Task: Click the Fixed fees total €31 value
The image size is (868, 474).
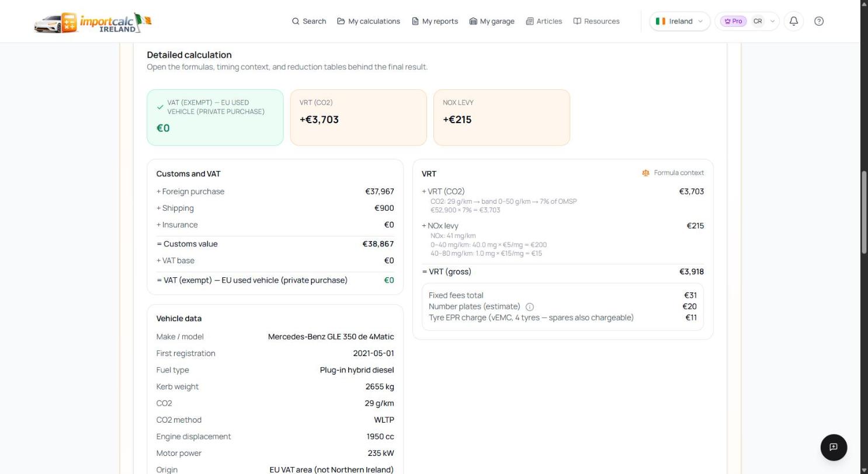Action: pos(690,295)
